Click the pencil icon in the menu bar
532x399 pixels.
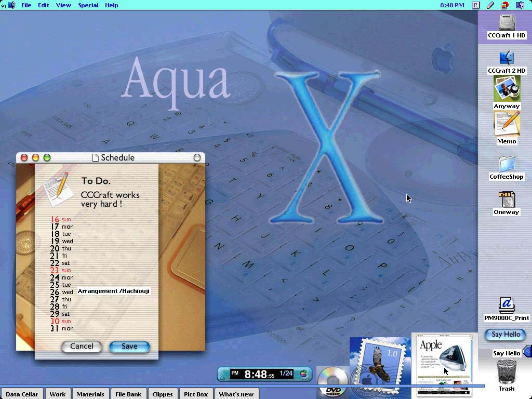[x=490, y=5]
